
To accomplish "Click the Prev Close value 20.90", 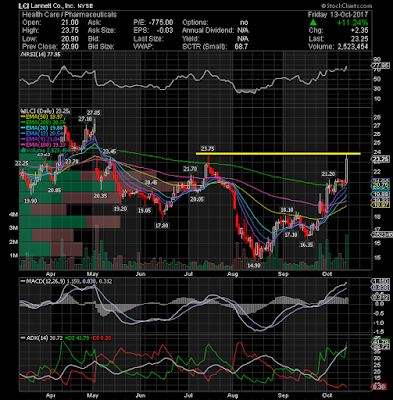I will click(x=70, y=46).
